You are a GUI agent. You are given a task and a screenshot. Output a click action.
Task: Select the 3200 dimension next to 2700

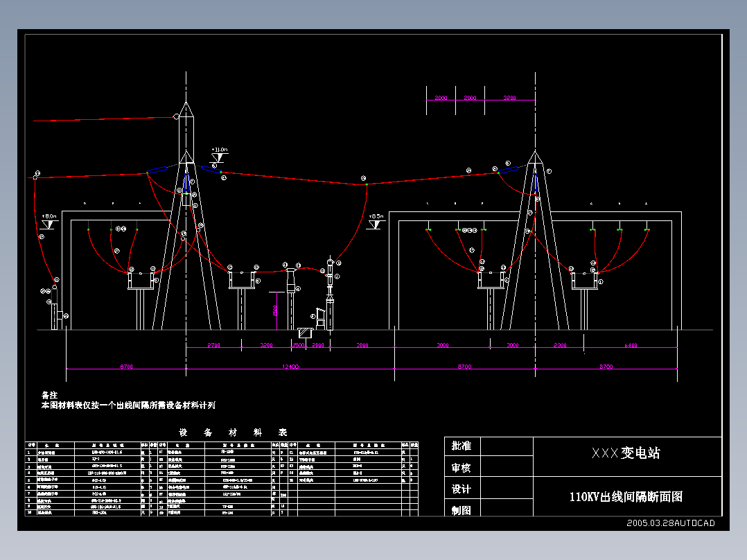coord(266,345)
